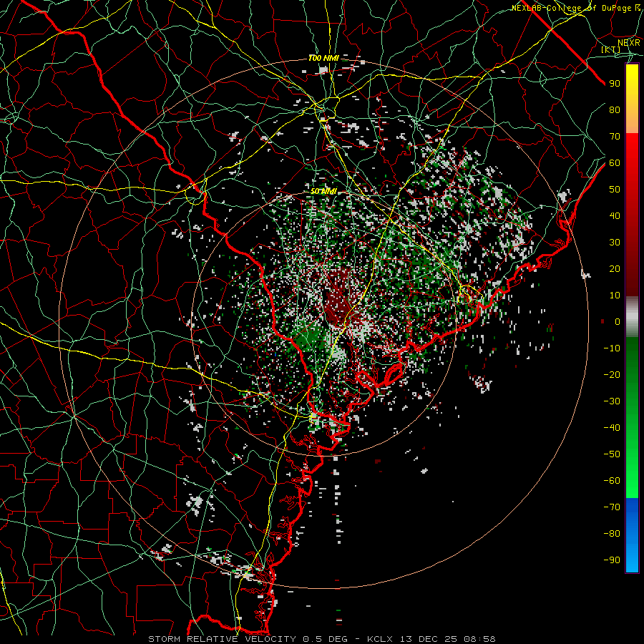Viewport: 644px width, 644px height.
Task: Select the positive 90 scale value
Action: [x=615, y=84]
